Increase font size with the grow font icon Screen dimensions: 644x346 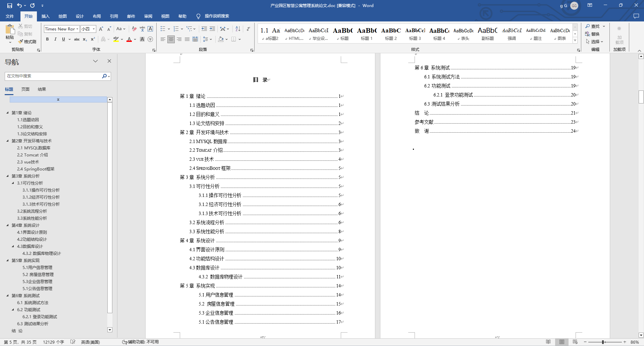coord(101,29)
